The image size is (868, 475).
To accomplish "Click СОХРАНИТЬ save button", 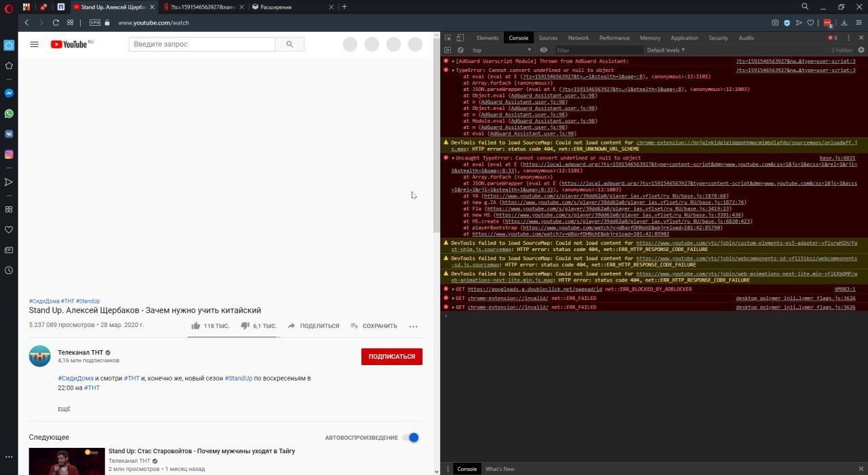I will tap(374, 326).
